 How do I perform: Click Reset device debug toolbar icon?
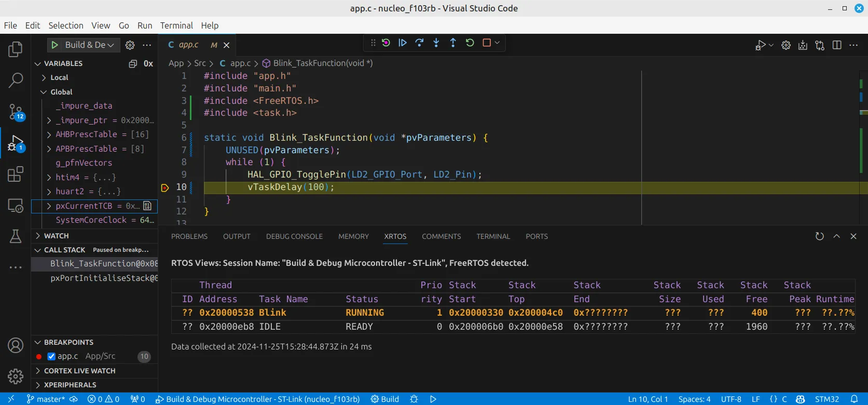point(386,43)
